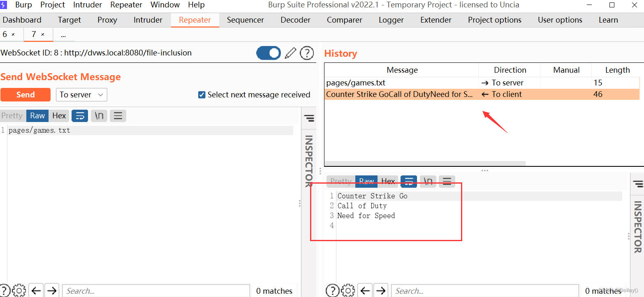Open the Repeater menu

(126, 5)
